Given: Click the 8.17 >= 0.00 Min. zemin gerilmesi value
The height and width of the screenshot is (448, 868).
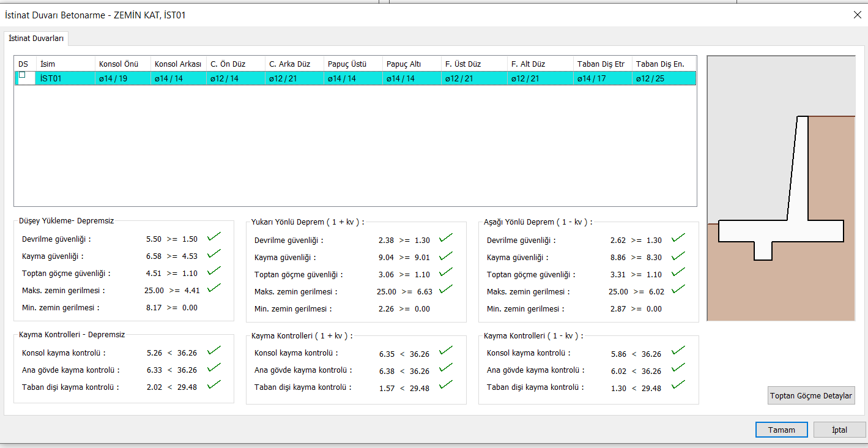Looking at the screenshot, I should [x=172, y=308].
